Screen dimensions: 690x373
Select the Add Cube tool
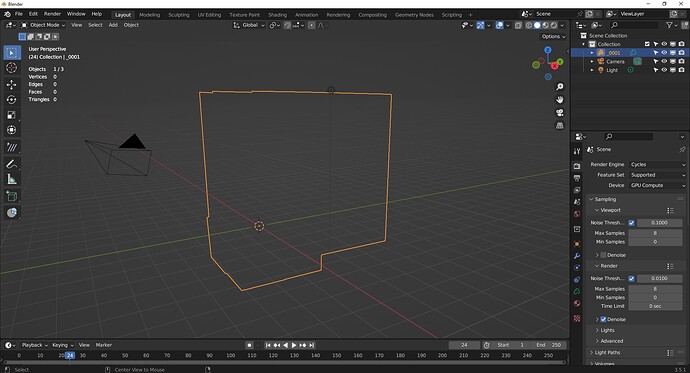tap(12, 196)
